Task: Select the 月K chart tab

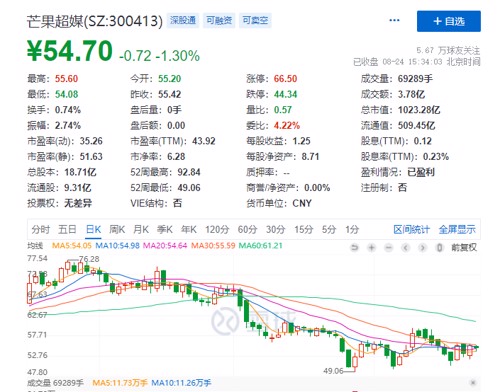Action: (x=141, y=229)
